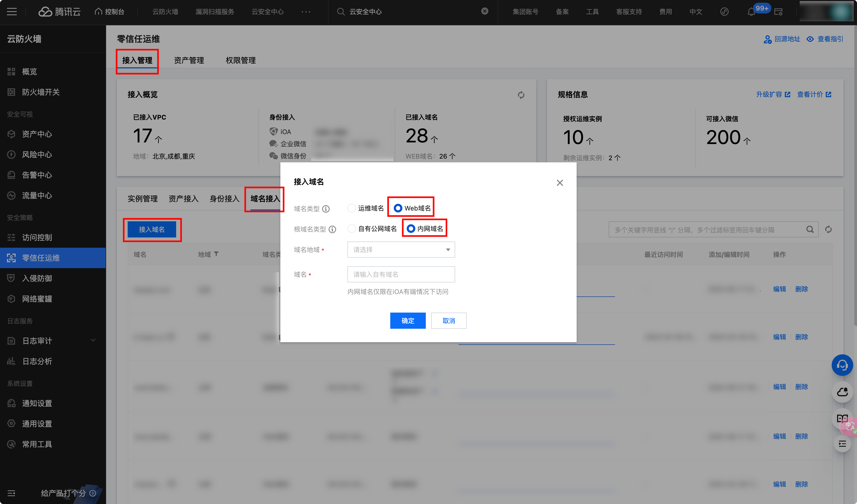This screenshot has height=504, width=857.
Task: Click the hamburger menu icon in top bar
Action: pyautogui.click(x=12, y=12)
